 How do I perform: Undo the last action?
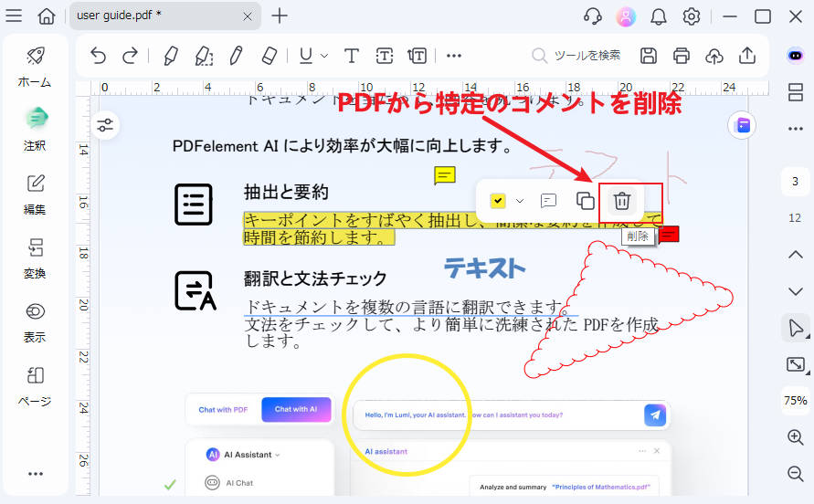[x=98, y=56]
